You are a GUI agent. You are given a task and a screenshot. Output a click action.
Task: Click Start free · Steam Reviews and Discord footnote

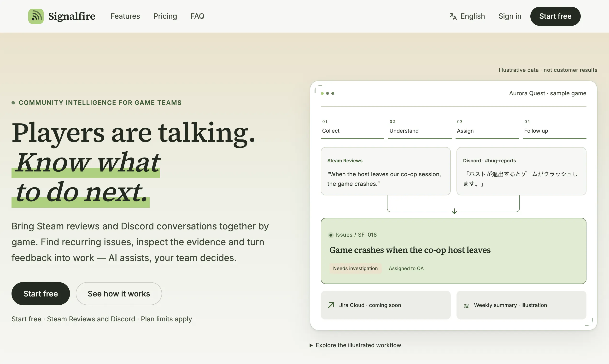(x=102, y=319)
